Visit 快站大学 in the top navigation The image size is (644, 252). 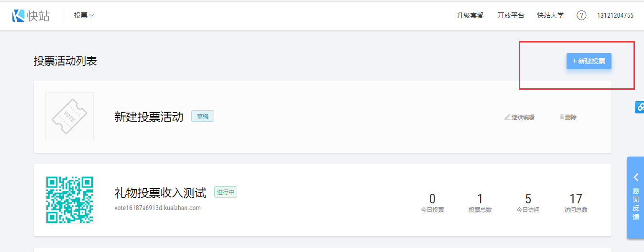[x=550, y=16]
